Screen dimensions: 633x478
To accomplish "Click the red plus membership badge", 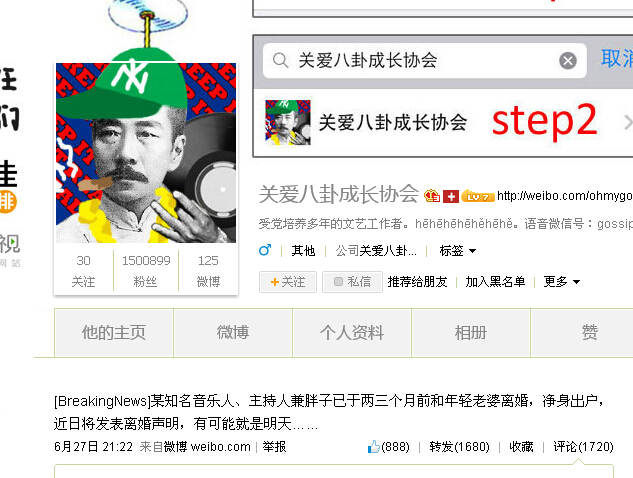I will click(451, 197).
